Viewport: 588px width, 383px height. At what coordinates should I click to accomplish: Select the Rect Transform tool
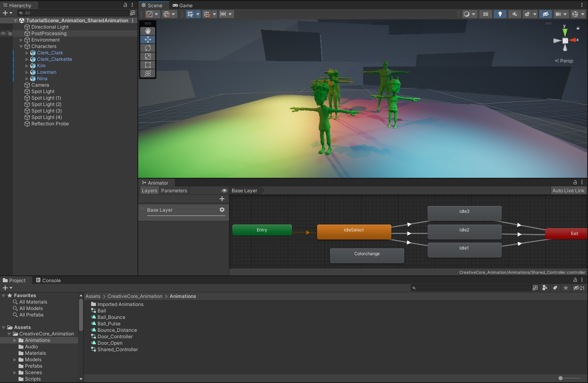click(x=148, y=65)
